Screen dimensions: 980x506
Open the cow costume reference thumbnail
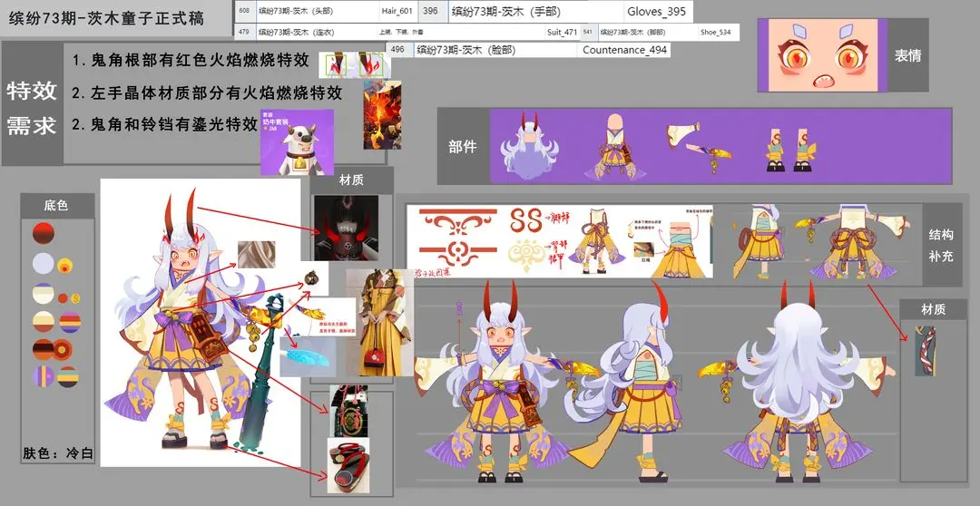[297, 143]
